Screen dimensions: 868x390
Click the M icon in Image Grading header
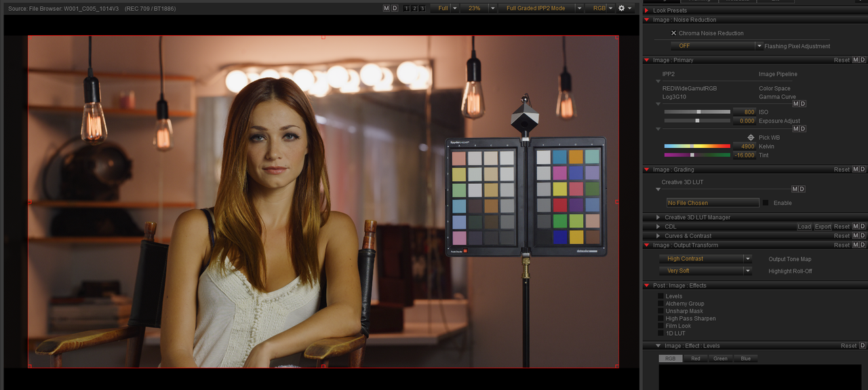[856, 170]
